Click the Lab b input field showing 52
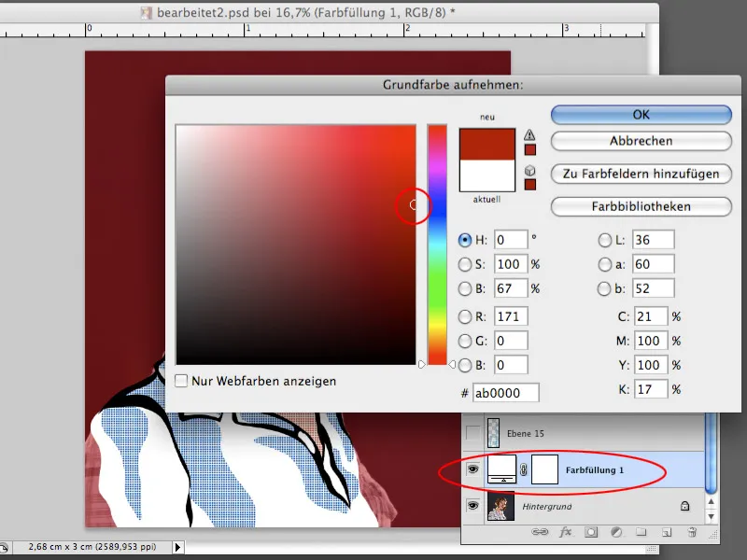The width and height of the screenshot is (747, 560). (653, 288)
